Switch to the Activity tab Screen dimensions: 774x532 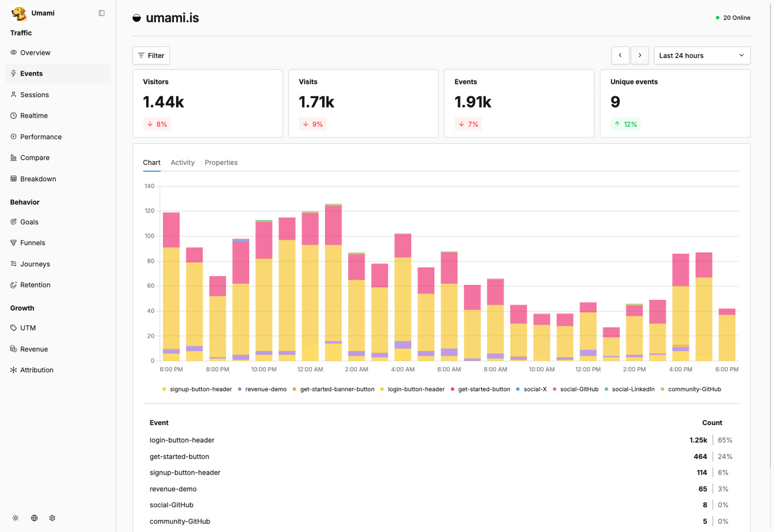click(x=183, y=162)
